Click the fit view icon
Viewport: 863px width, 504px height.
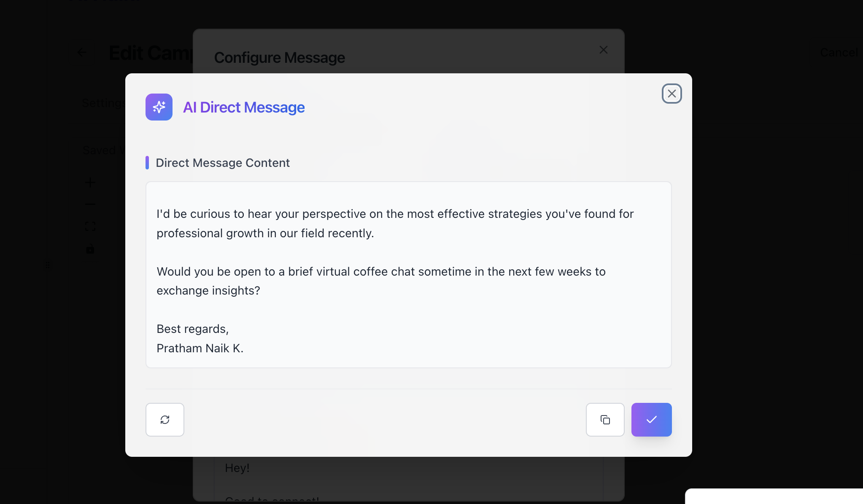tap(90, 226)
